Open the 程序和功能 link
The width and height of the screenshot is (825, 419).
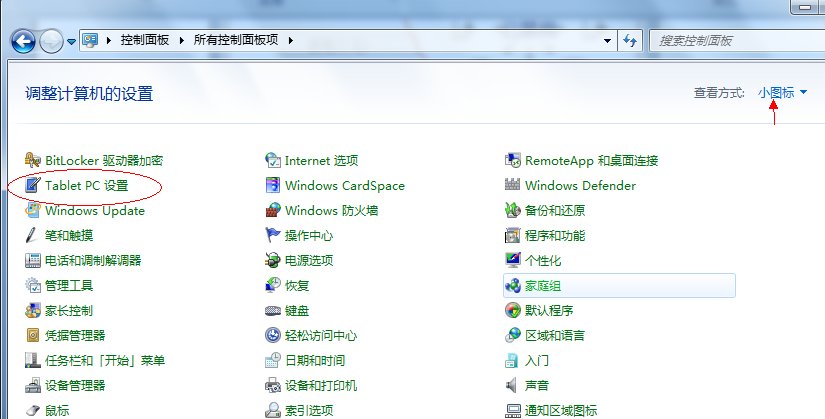[x=555, y=235]
